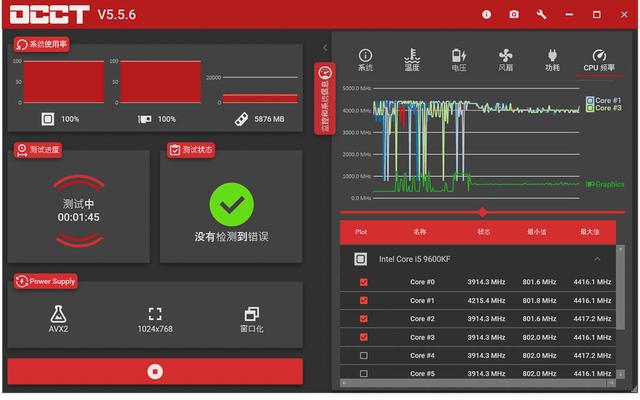Enable the Core #4 plot checkbox
640x400 pixels.
pos(364,356)
